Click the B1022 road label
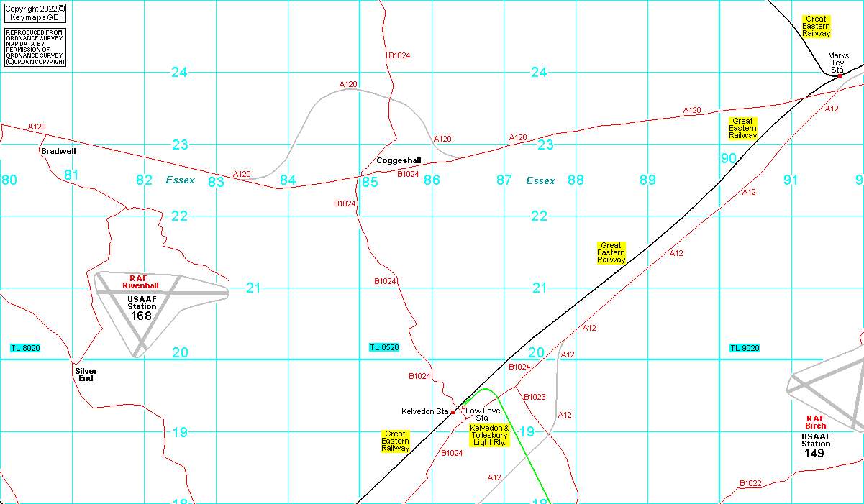Viewport: 864px width, 504px height. [750, 483]
